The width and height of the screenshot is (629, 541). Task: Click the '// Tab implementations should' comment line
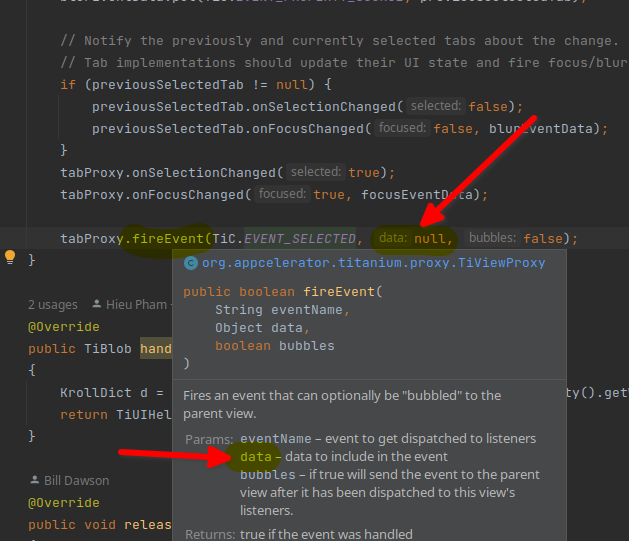click(343, 63)
